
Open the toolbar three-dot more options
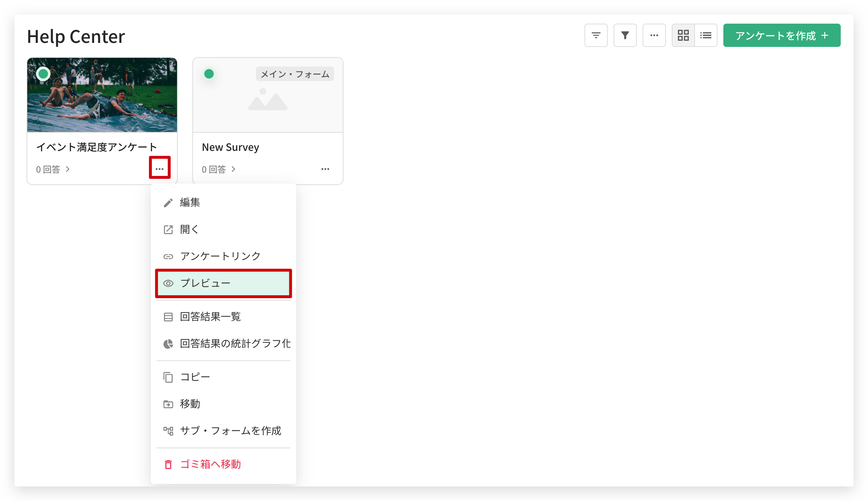pyautogui.click(x=654, y=35)
